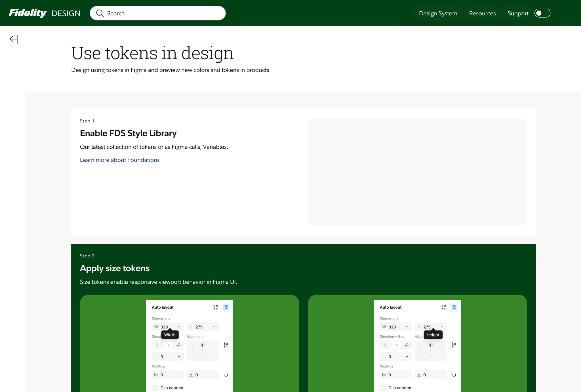The width and height of the screenshot is (581, 392).
Task: Select the vertical direction arrow in the left panel
Action: pyautogui.click(x=157, y=345)
